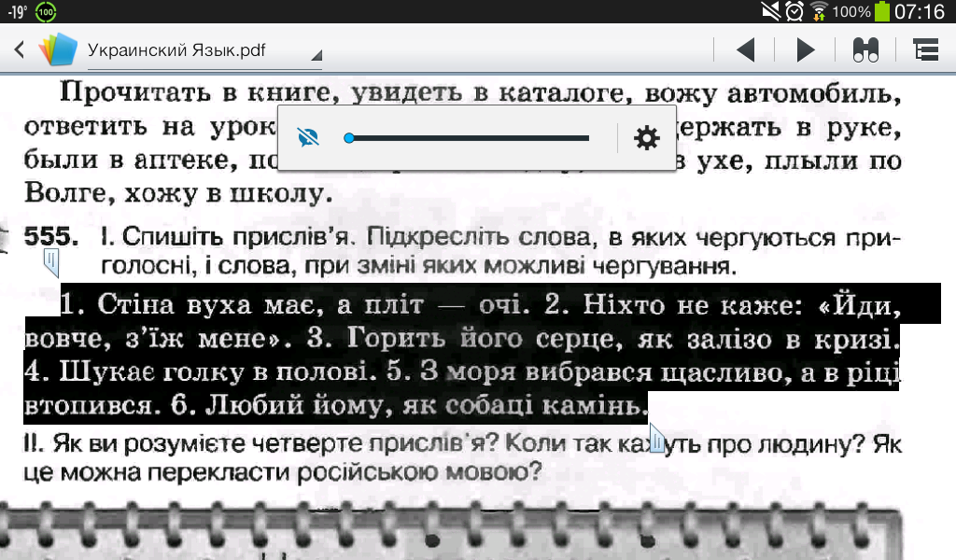The height and width of the screenshot is (560, 956).
Task: Tap the clock showing 07:16
Action: tap(920, 11)
